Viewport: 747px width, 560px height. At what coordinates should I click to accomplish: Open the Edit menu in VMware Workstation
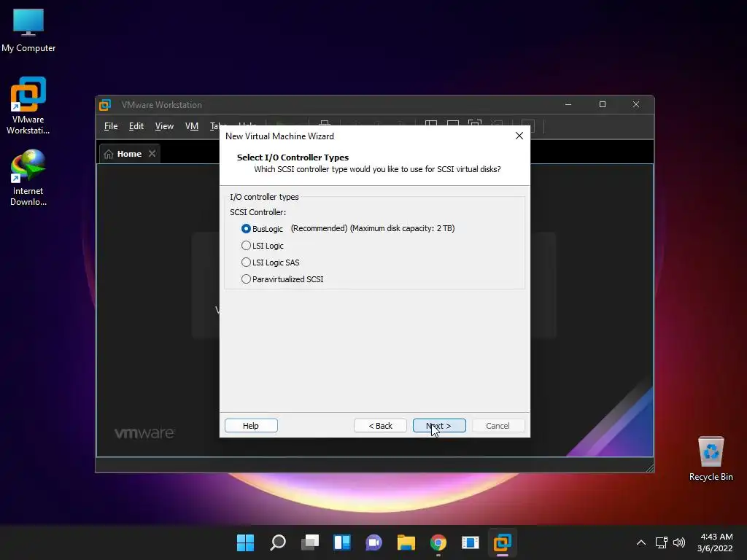pos(136,126)
